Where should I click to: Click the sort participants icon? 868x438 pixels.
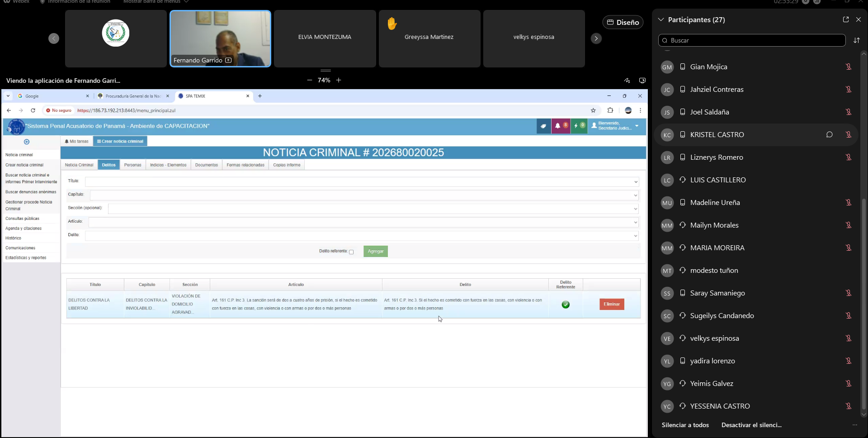(856, 40)
